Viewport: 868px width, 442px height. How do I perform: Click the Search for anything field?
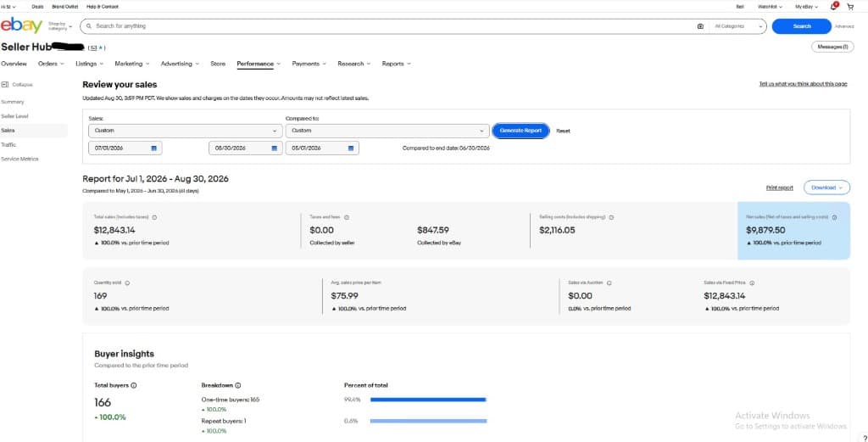coord(387,26)
